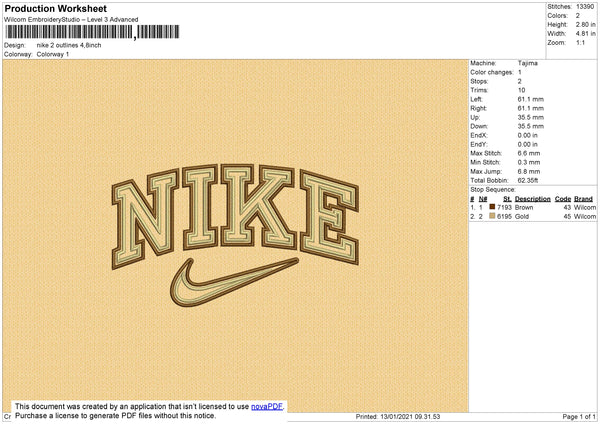Open the novaPDF link
600x424 pixels.
[x=267, y=406]
